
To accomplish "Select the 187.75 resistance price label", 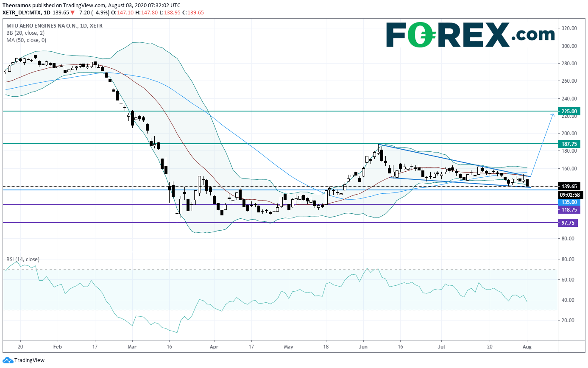I will 568,144.
